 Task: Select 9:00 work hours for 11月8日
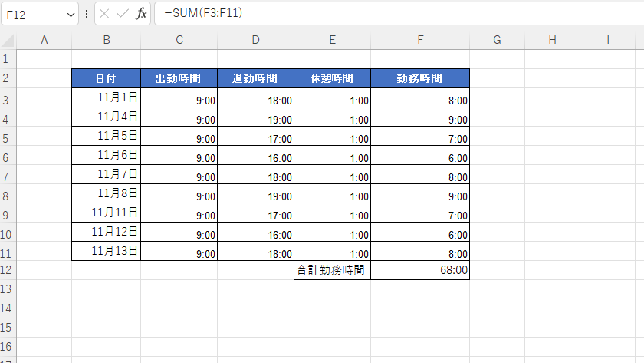[x=420, y=193]
